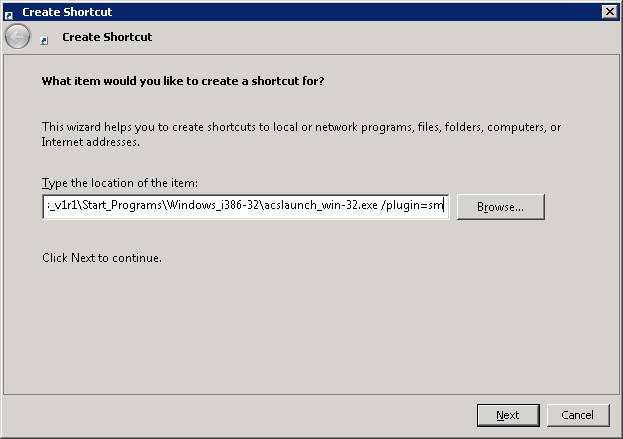Click the "Internet addresses." line of the description
623x439 pixels.
(x=90, y=142)
